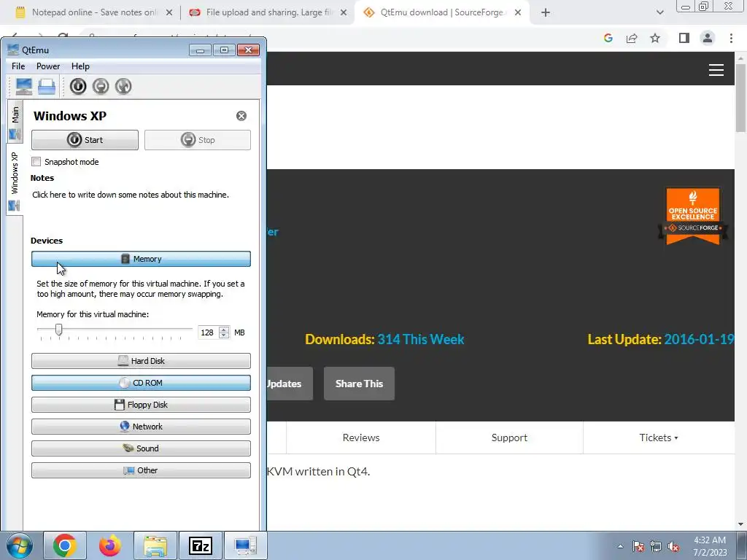
Task: Close the QtEmu download browser tab
Action: point(518,12)
